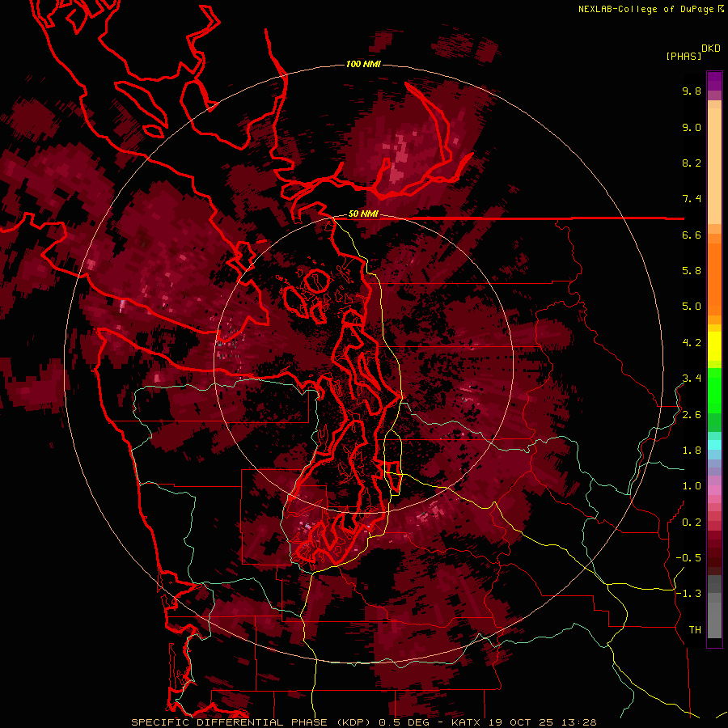
Task: Click the DKD label above the color scale
Action: click(711, 49)
